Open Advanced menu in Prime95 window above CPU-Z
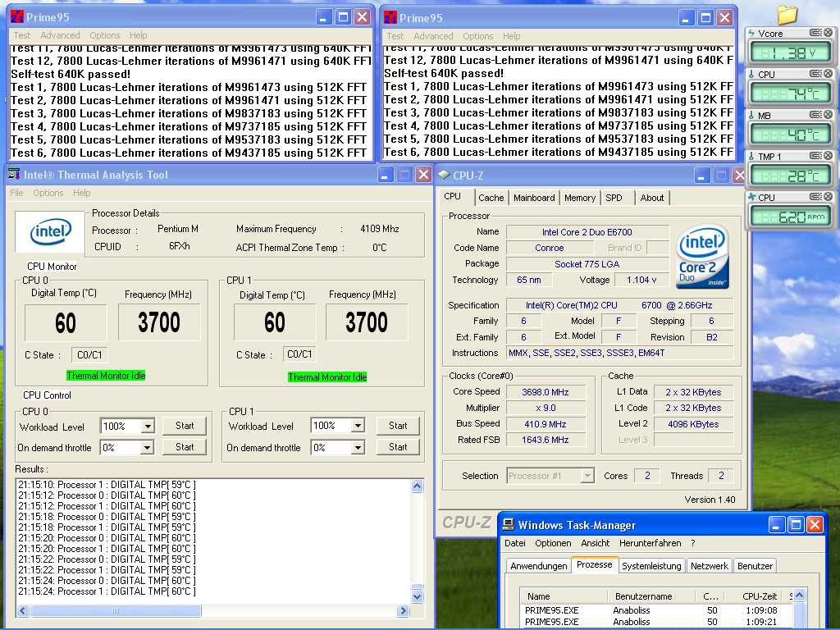This screenshot has width=840, height=630. [x=433, y=36]
